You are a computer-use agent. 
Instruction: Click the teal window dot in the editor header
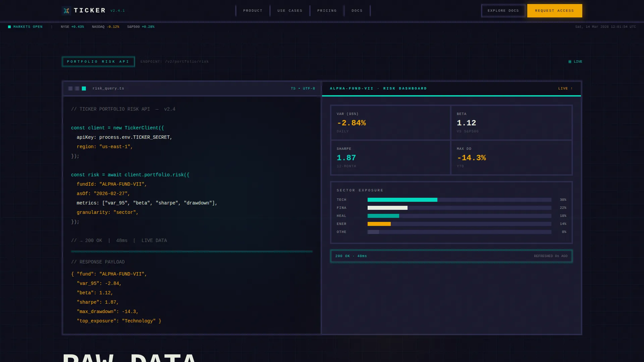pyautogui.click(x=84, y=88)
